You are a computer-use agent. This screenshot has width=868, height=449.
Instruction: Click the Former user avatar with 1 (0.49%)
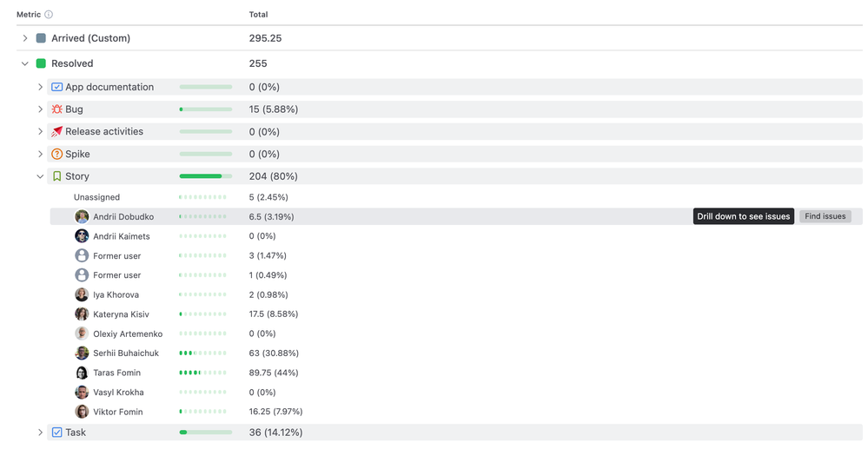click(x=82, y=274)
